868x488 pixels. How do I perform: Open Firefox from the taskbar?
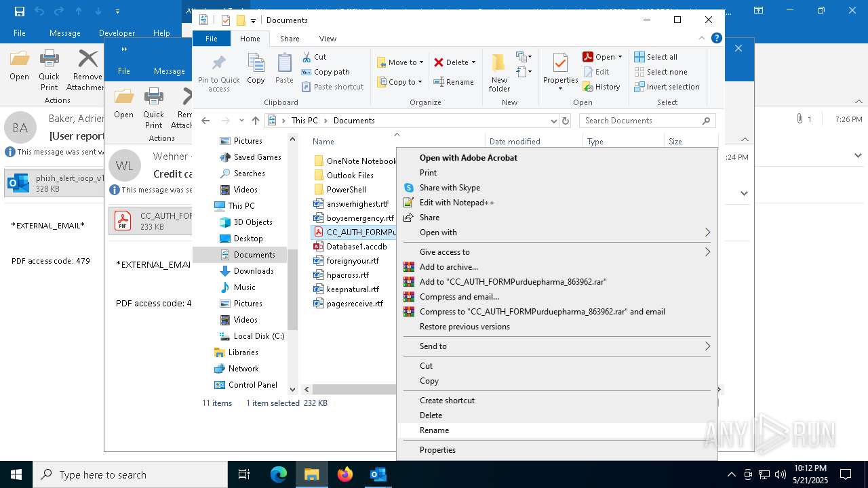pos(345,474)
